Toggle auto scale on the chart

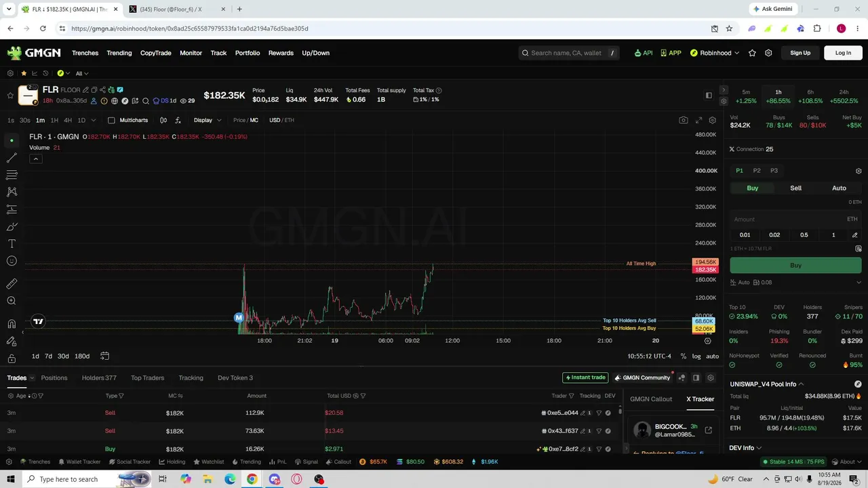pyautogui.click(x=712, y=357)
